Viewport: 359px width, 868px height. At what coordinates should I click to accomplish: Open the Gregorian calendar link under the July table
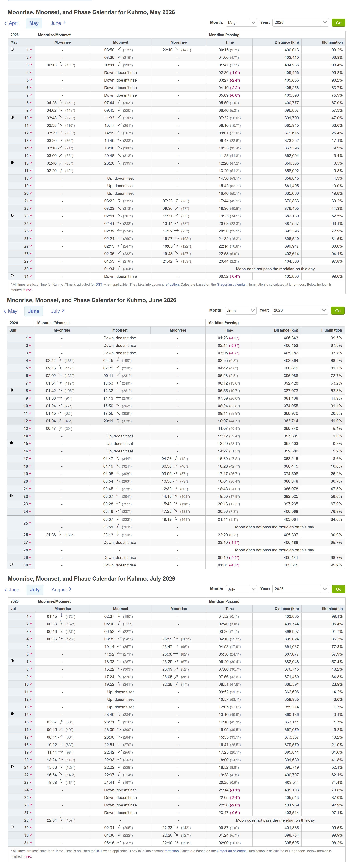pos(231,851)
